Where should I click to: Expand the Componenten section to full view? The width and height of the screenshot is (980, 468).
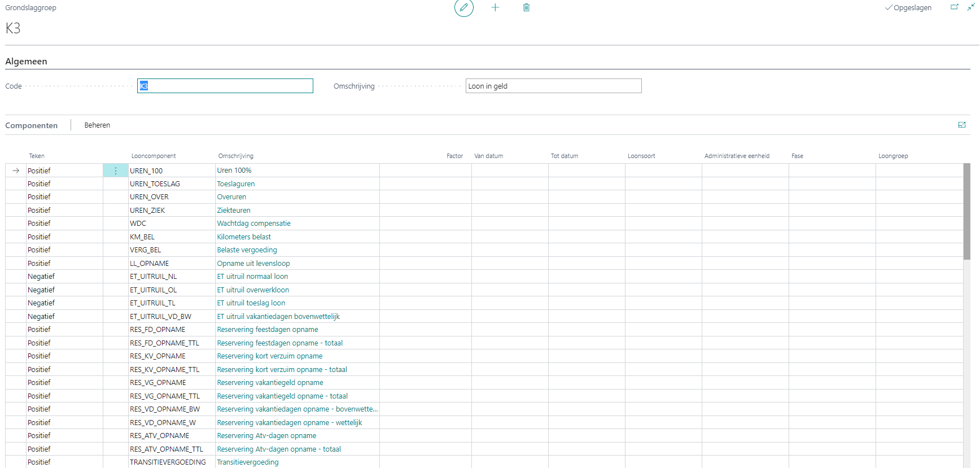(962, 125)
